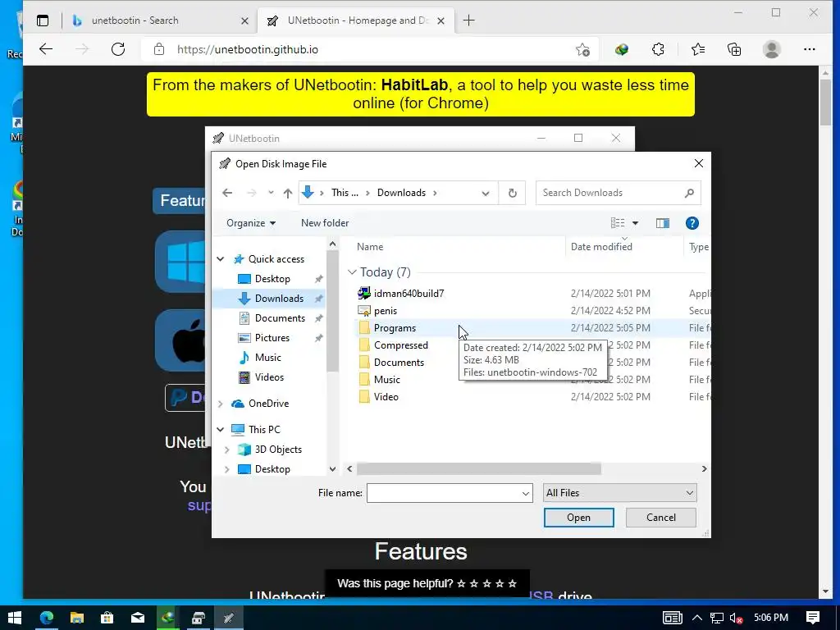Image resolution: width=840 pixels, height=630 pixels.
Task: Select Documents in Quick access
Action: (x=280, y=318)
